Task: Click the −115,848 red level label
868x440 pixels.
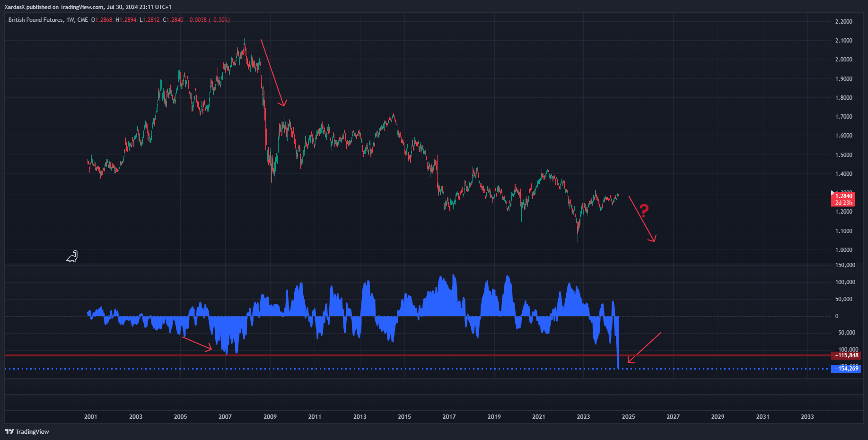Action: (846, 355)
